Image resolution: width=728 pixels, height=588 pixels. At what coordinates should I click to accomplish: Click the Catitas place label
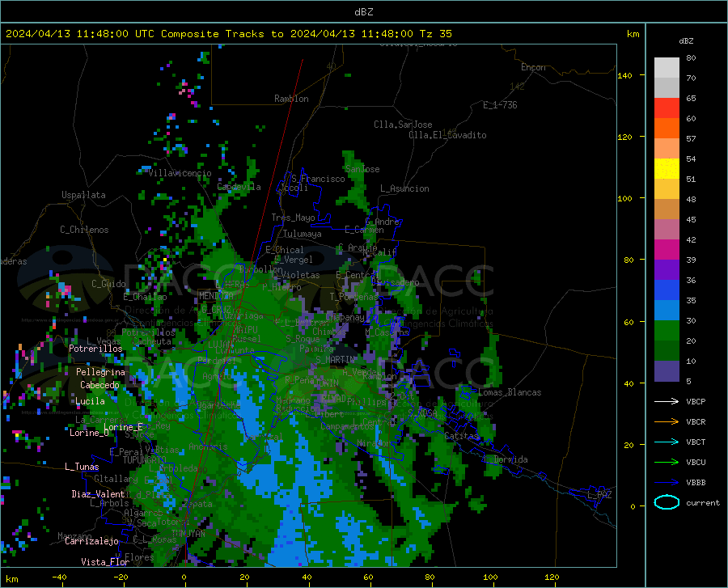tap(461, 436)
